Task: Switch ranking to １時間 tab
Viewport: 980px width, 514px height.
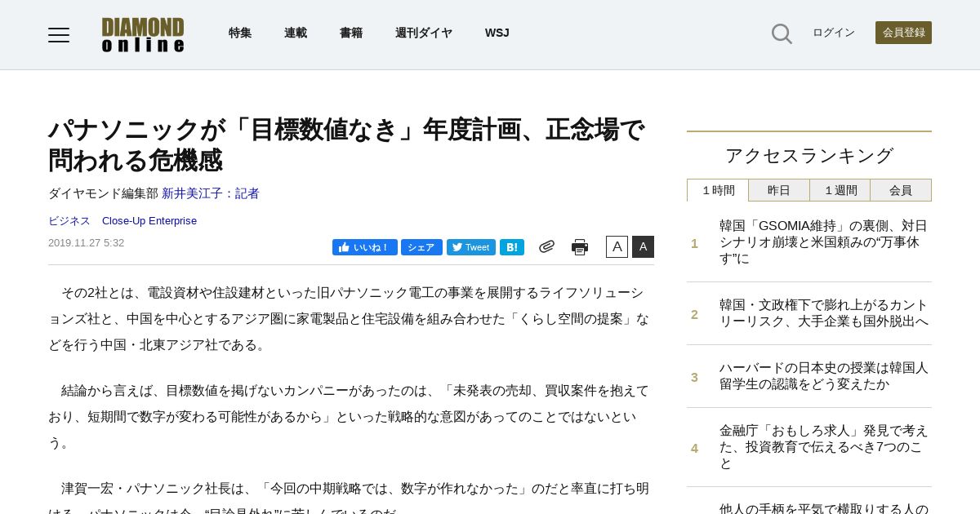Action: click(x=718, y=190)
